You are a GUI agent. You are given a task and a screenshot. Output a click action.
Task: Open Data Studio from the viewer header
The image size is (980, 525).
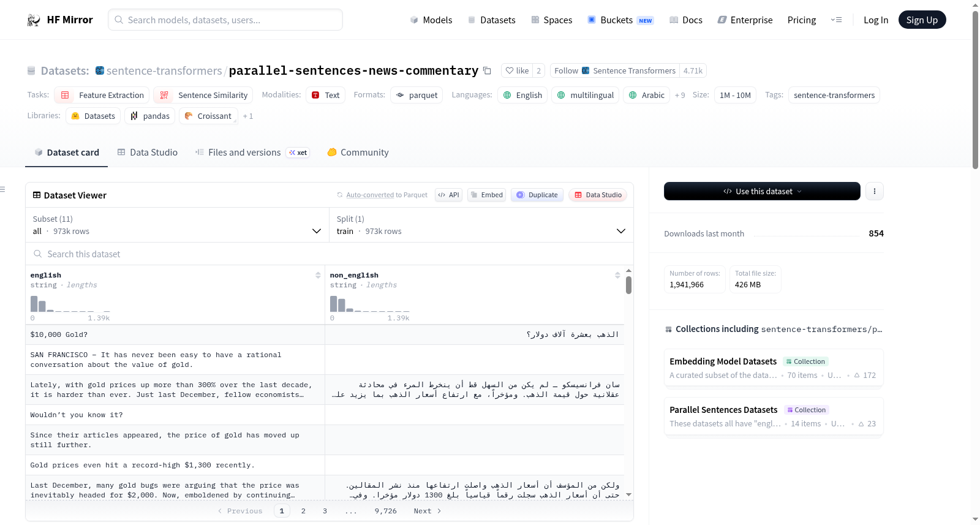(x=598, y=195)
